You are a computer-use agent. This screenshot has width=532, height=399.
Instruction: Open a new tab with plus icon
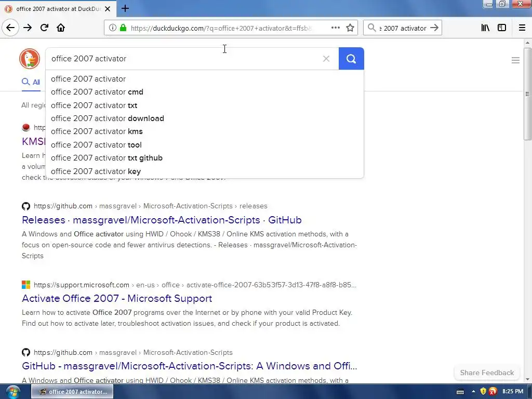(125, 8)
